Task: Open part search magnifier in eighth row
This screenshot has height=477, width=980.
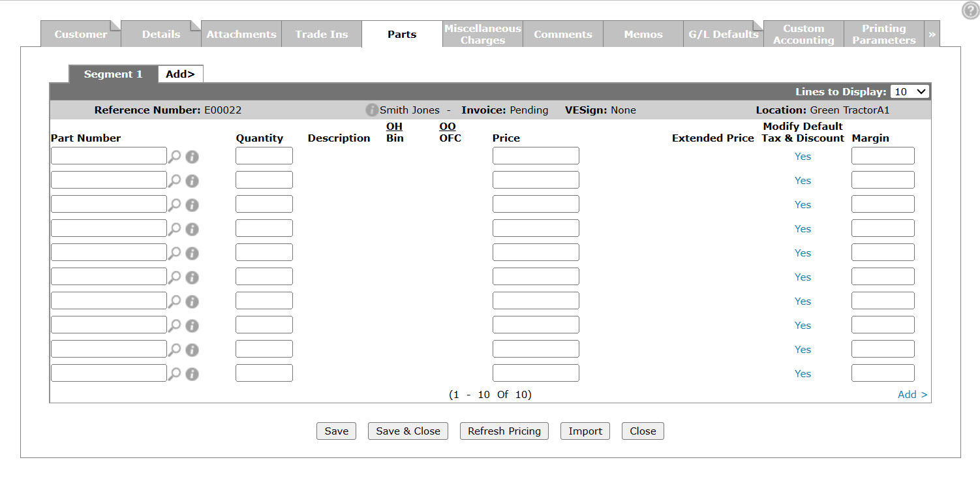Action: [x=174, y=326]
